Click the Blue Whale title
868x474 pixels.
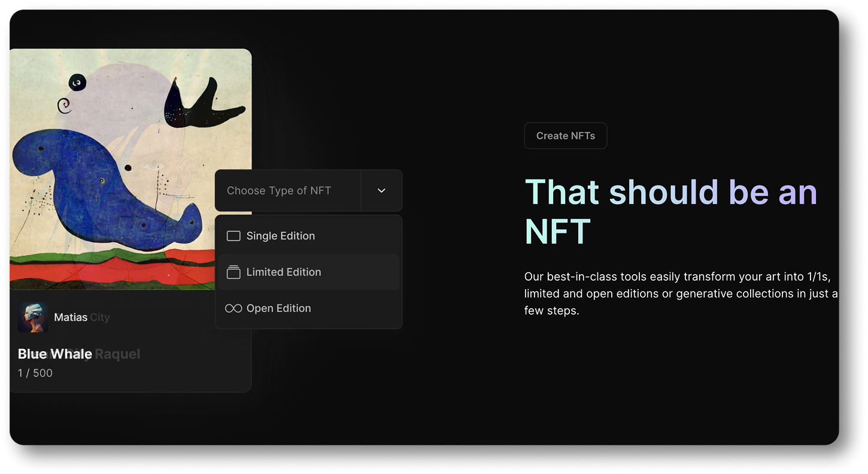[x=55, y=354]
